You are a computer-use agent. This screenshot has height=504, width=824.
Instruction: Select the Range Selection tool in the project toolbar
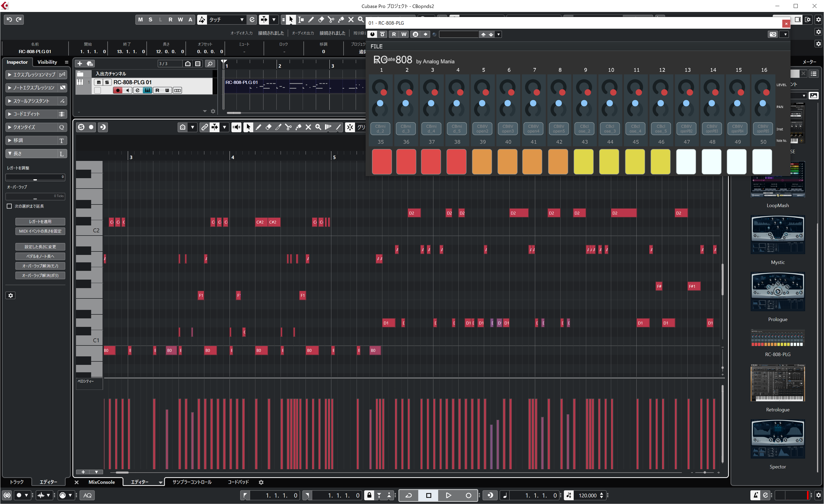coord(301,19)
